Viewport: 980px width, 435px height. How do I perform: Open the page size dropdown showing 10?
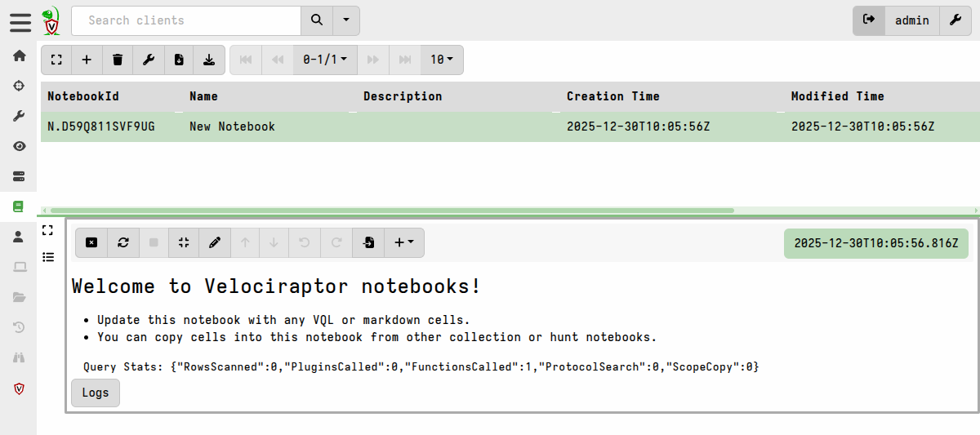pos(442,60)
